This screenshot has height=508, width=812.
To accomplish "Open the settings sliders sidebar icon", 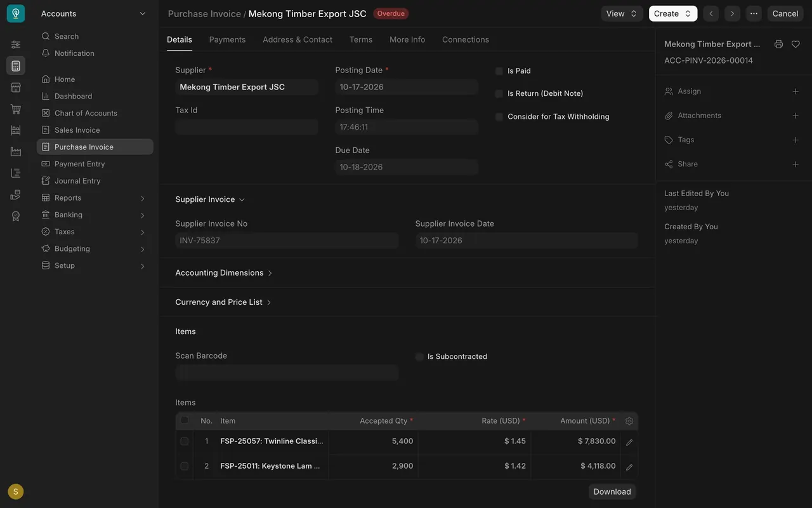I will [x=16, y=44].
